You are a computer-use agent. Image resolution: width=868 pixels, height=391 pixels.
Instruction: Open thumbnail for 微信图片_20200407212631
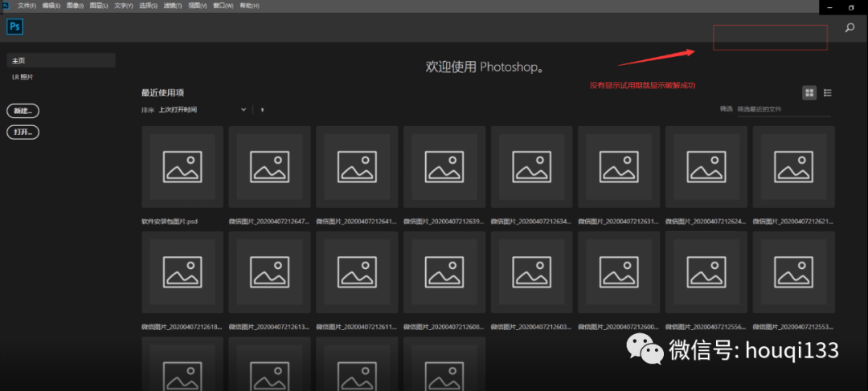[619, 166]
